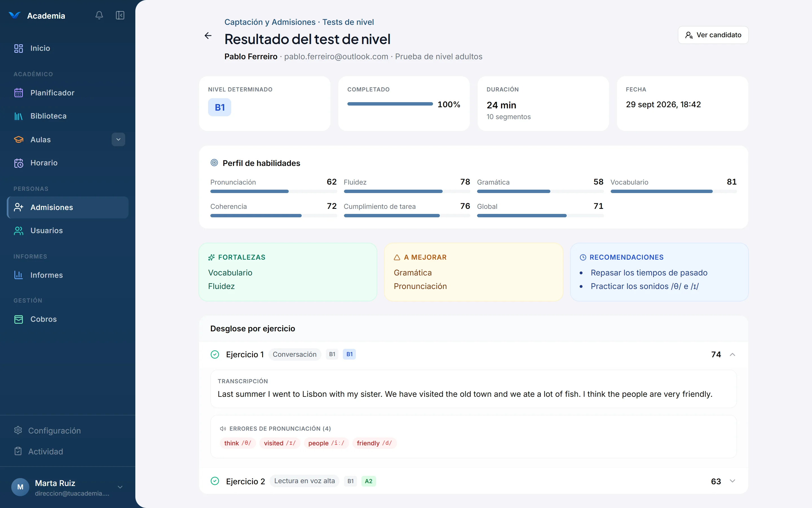This screenshot has height=508, width=812.
Task: Click the Vocabulario skill bar
Action: (x=674, y=191)
